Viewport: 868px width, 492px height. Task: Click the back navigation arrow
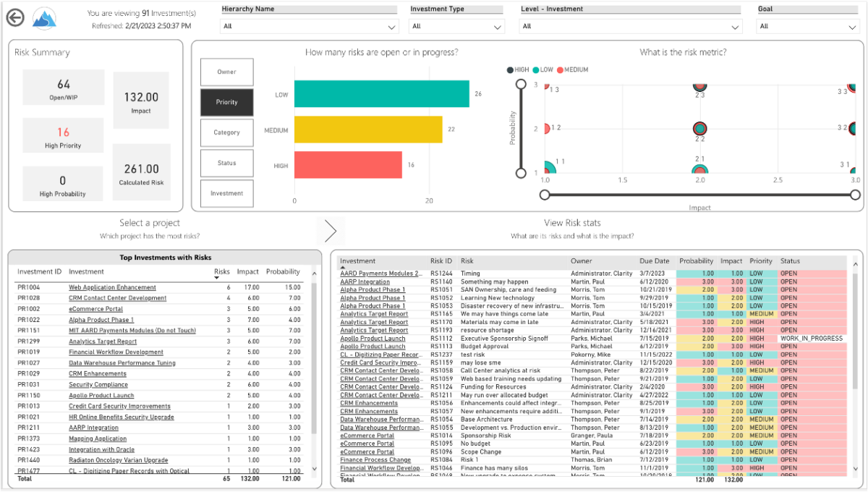[14, 17]
